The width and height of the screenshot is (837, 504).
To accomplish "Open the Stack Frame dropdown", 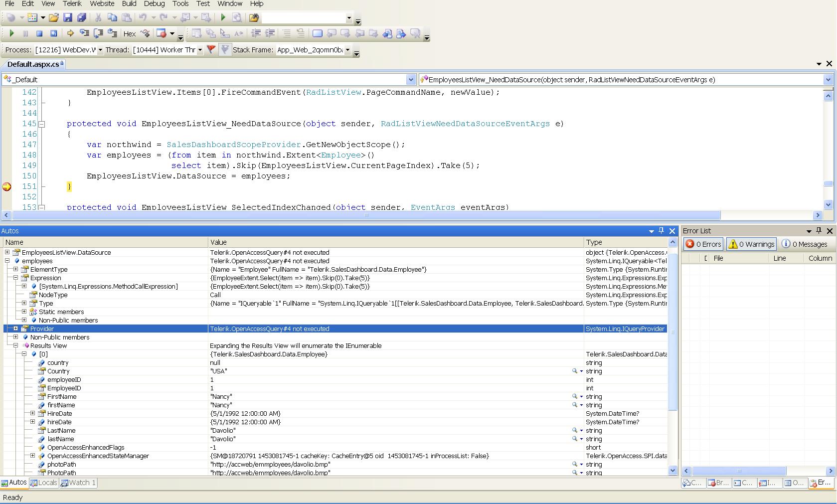I will (x=347, y=50).
